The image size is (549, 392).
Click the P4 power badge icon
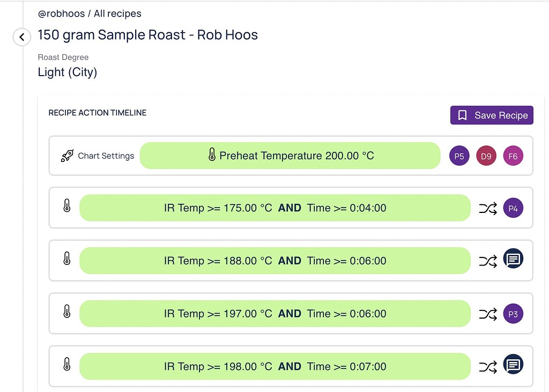point(513,208)
